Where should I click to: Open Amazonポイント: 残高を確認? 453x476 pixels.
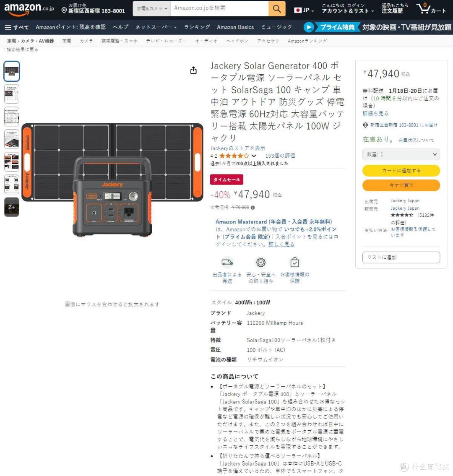point(71,27)
